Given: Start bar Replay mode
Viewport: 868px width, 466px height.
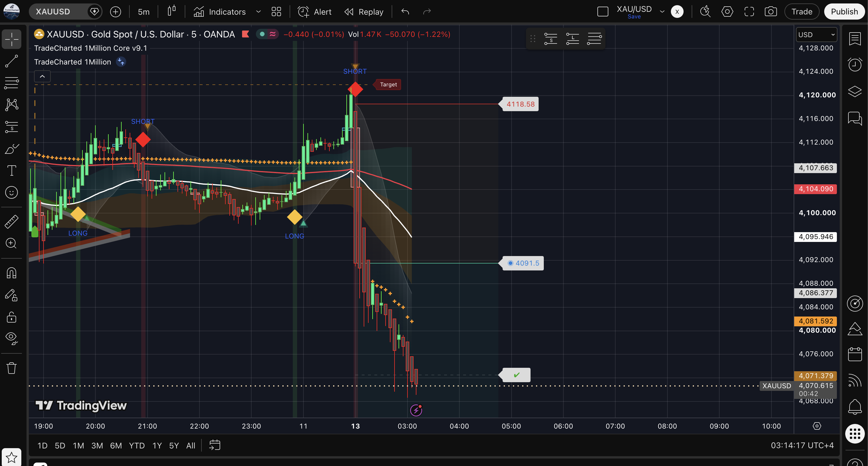Looking at the screenshot, I should tap(364, 12).
